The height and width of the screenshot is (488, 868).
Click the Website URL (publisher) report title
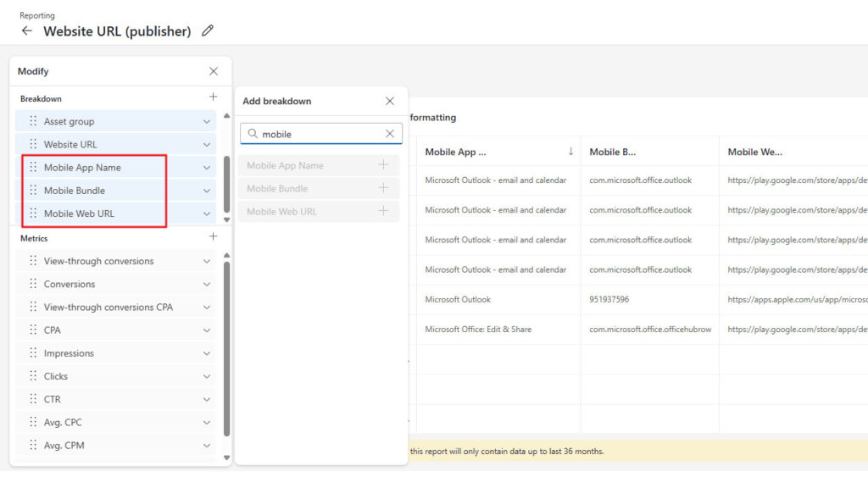[x=117, y=31]
